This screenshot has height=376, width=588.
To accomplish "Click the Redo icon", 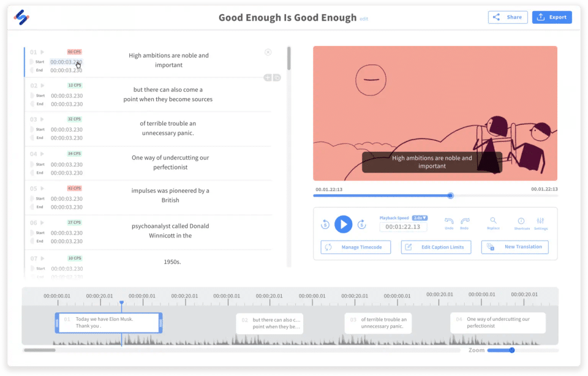I will click(465, 224).
